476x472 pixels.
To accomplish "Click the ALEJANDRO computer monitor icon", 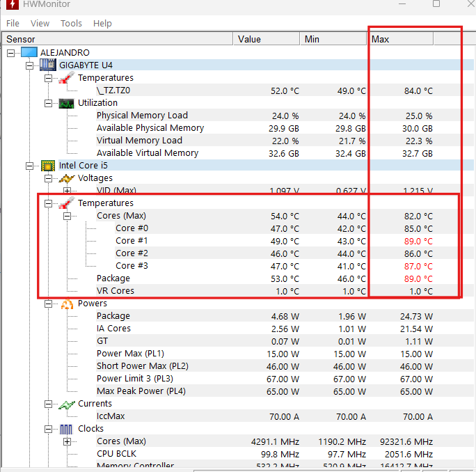I will click(x=29, y=52).
